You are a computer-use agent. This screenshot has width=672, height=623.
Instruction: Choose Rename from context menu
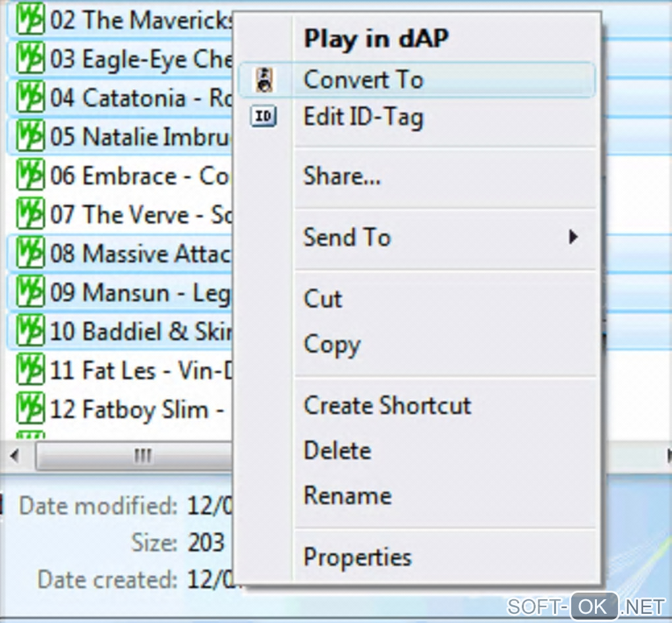click(416, 496)
